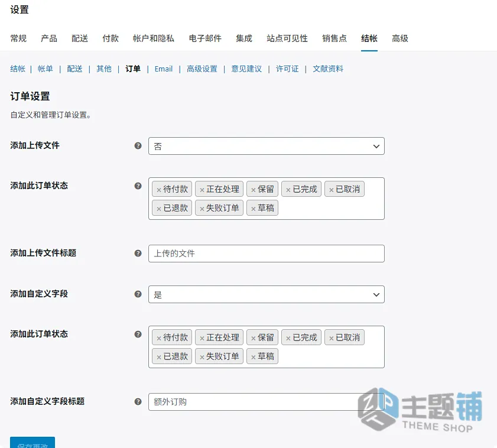This screenshot has height=448, width=497.
Task: Click help icon next to 添加自定义字段
Action: coord(138,294)
